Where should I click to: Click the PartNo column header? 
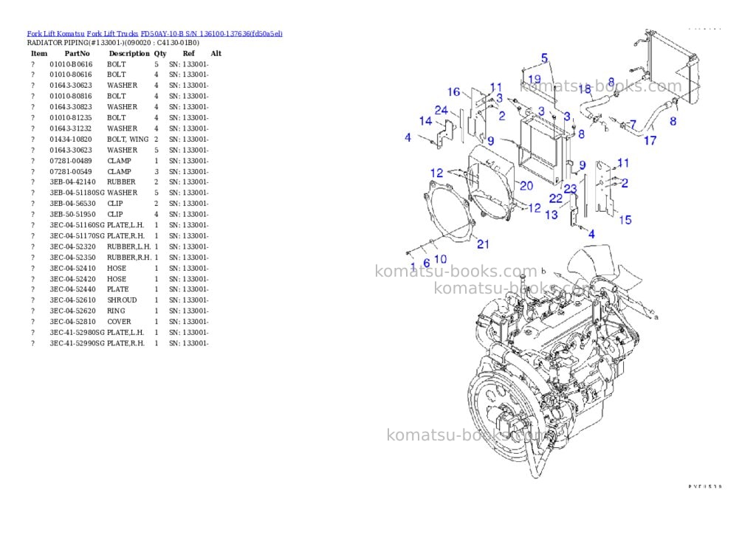77,53
